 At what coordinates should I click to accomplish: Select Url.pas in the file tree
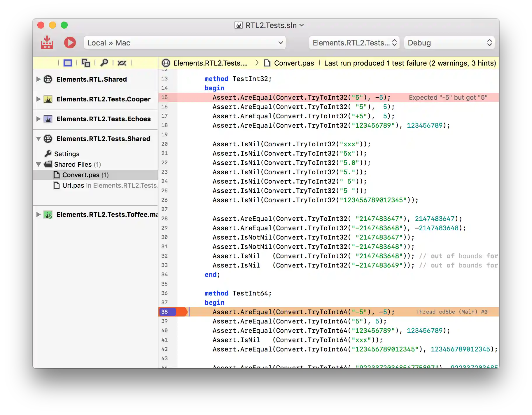(x=73, y=185)
